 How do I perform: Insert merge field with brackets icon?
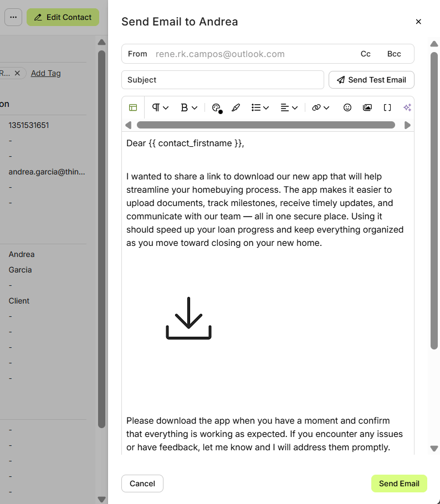pyautogui.click(x=387, y=107)
